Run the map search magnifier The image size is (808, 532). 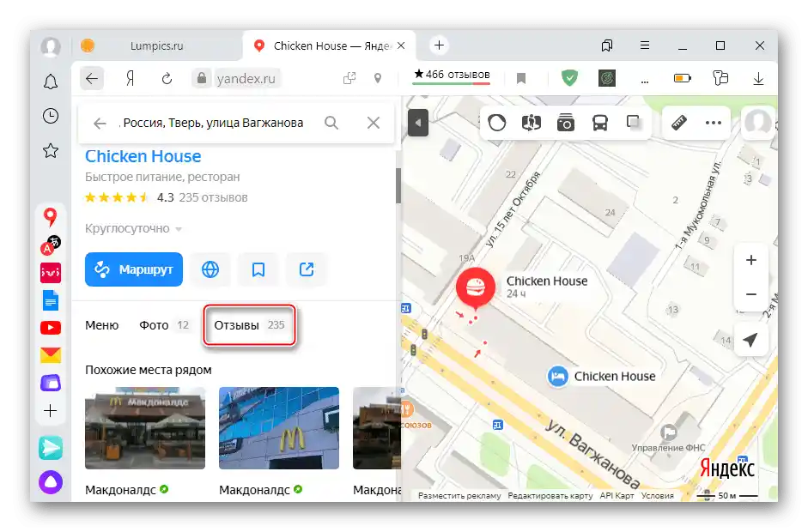(x=331, y=123)
